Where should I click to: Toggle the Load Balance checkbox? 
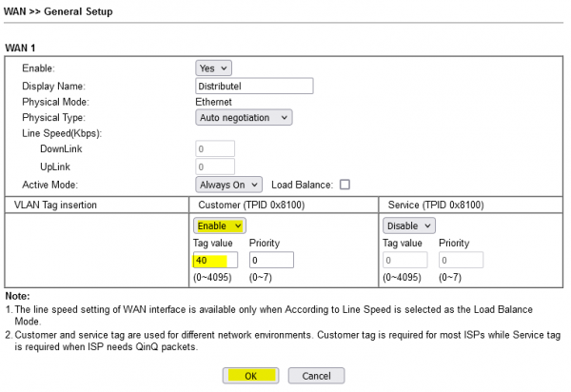click(x=345, y=185)
